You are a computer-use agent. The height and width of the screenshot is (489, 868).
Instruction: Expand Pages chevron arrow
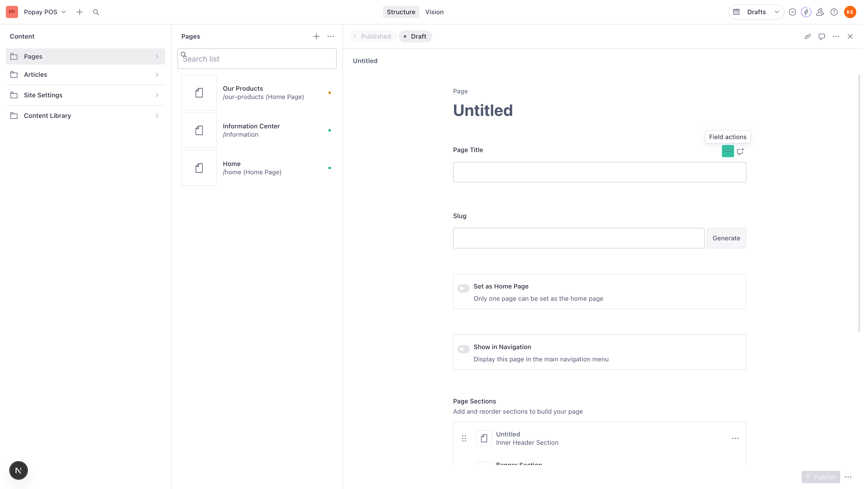click(x=157, y=56)
